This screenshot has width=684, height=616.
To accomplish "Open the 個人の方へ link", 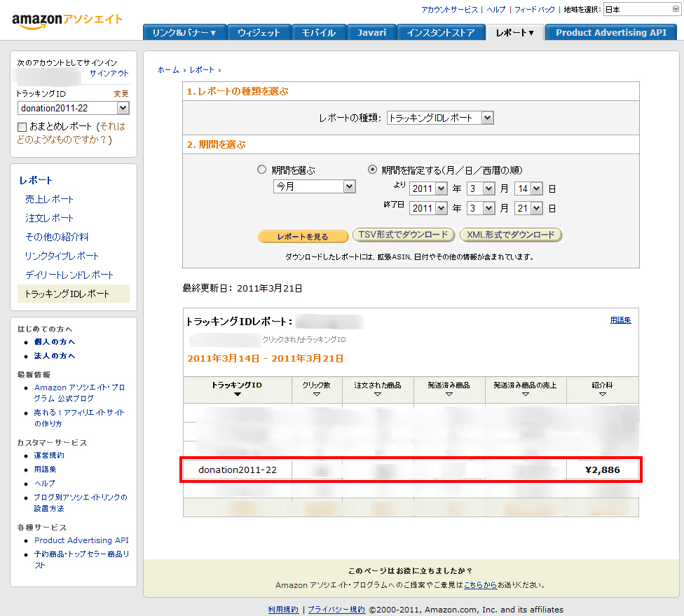I will tap(55, 342).
